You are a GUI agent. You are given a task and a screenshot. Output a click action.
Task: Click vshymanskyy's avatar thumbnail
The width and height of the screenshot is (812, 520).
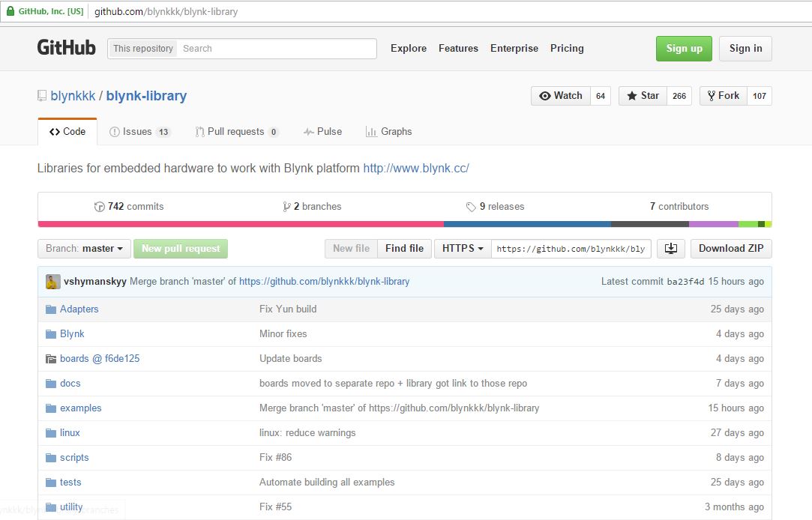[x=52, y=281]
